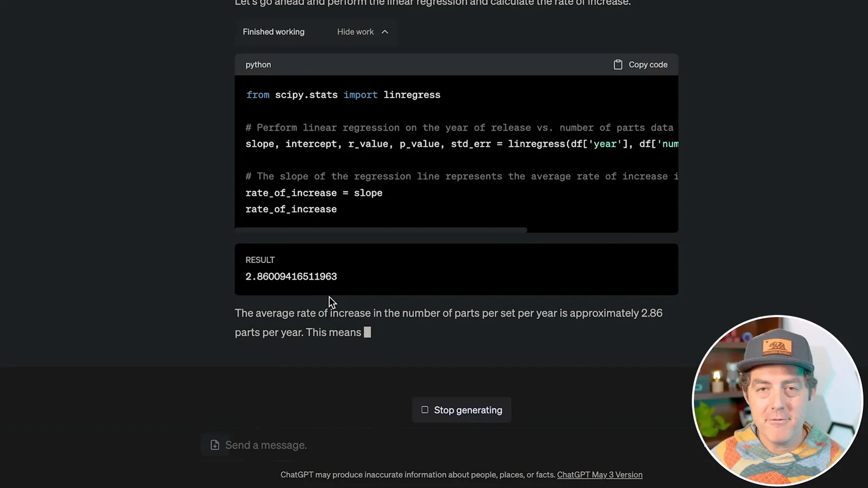Collapse the work with the Hide work chevron
Screen dimensions: 868x488
385,32
